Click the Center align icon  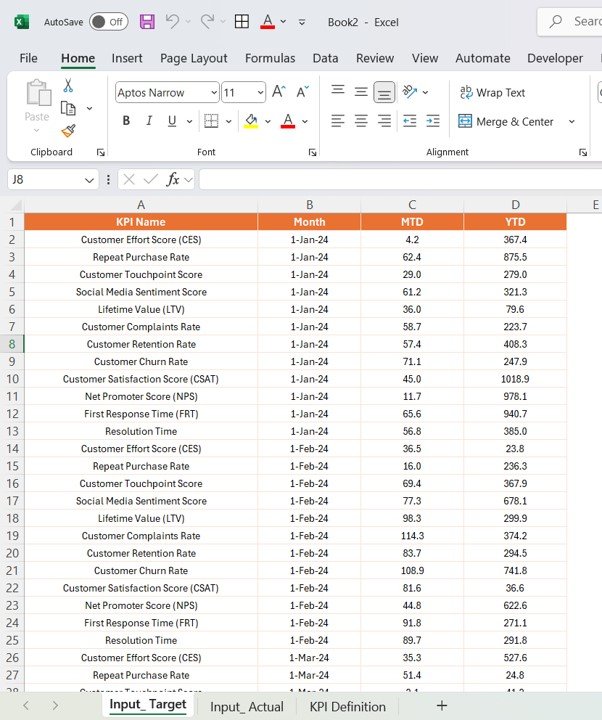361,121
